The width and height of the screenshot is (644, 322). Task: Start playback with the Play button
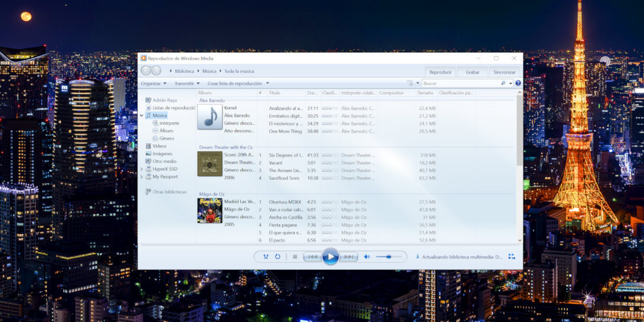(x=330, y=257)
